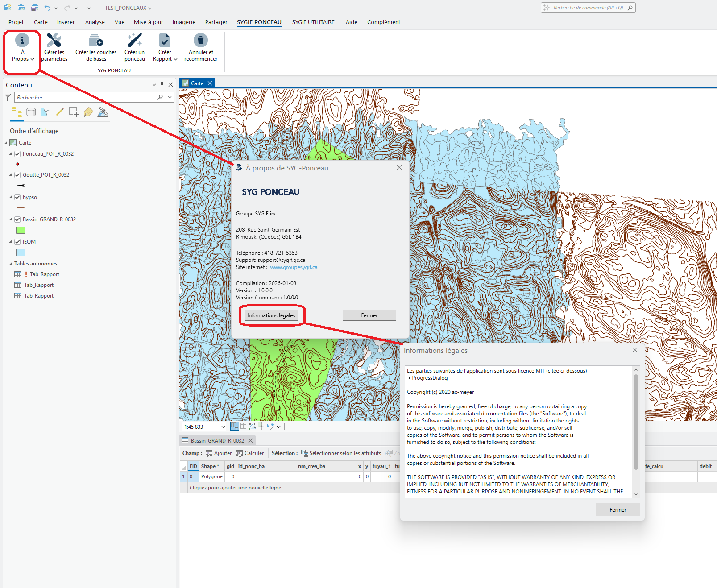
Task: Click the Annuler et recommencer trash icon
Action: (201, 41)
